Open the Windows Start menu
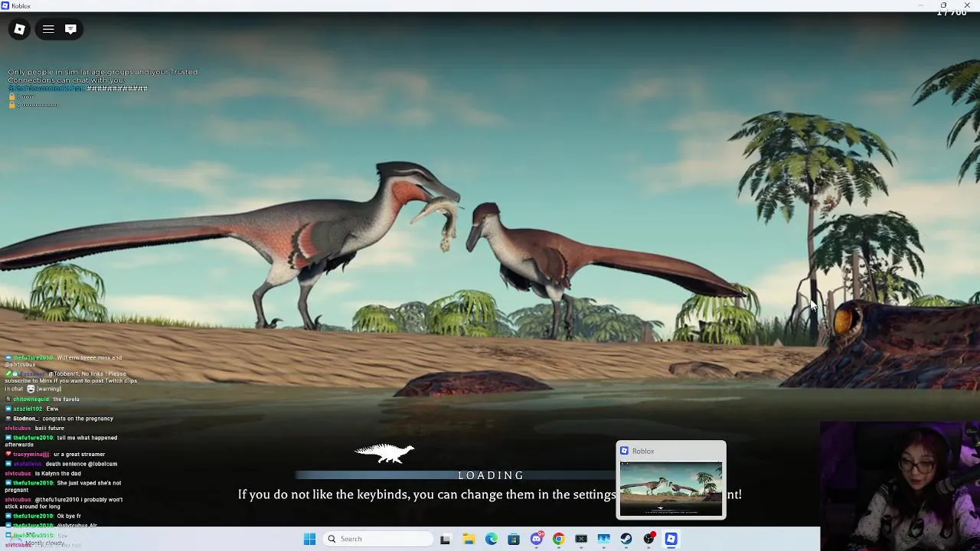The image size is (980, 551). coord(309,539)
